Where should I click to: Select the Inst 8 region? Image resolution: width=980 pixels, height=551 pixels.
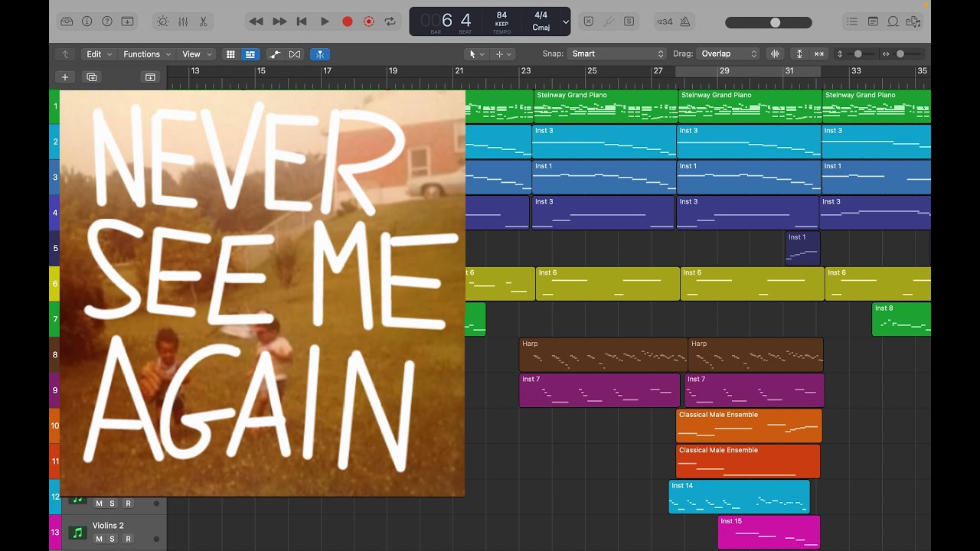click(x=901, y=319)
